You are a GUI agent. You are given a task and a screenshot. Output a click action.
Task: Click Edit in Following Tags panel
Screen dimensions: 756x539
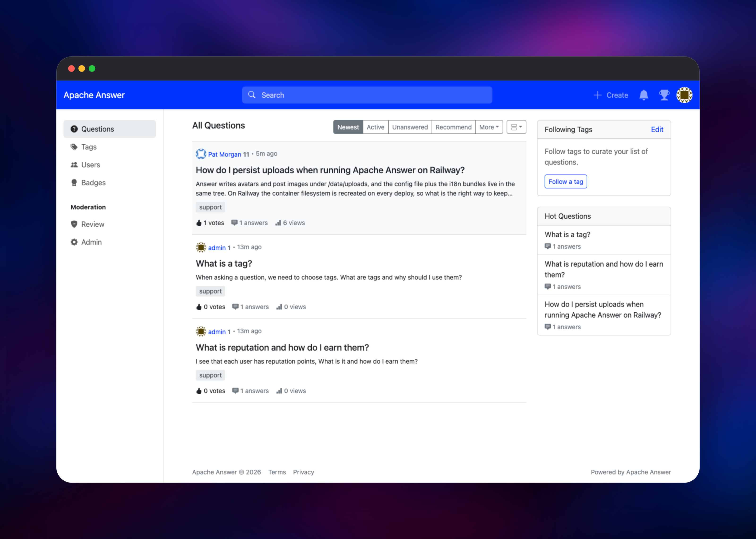[657, 130]
